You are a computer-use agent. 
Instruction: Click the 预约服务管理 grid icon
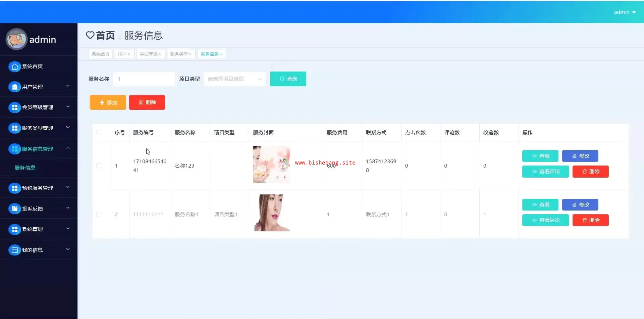pos(14,188)
